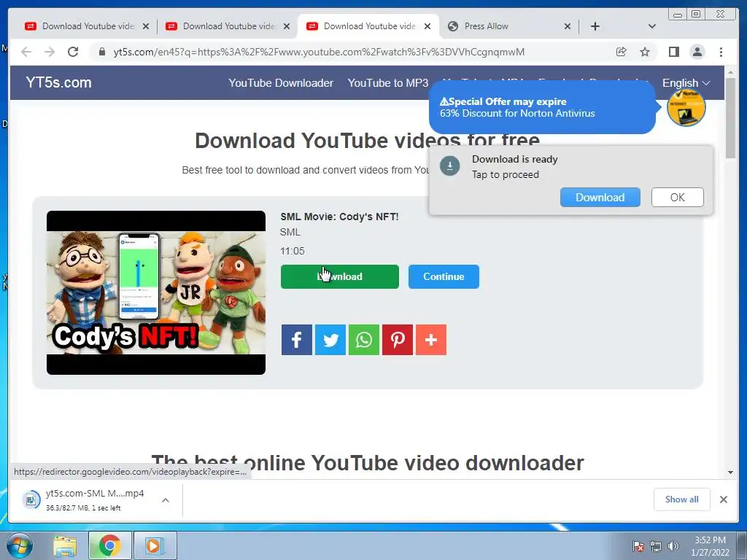Image resolution: width=747 pixels, height=560 pixels.
Task: Click the Cody's NFT video thumbnail
Action: [x=156, y=292]
